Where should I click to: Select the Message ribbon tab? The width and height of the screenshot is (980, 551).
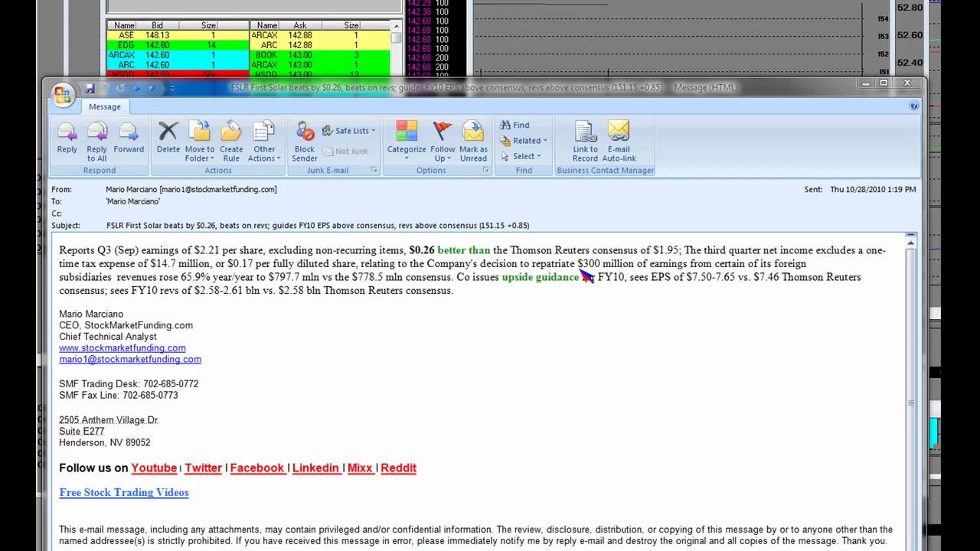pyautogui.click(x=105, y=107)
